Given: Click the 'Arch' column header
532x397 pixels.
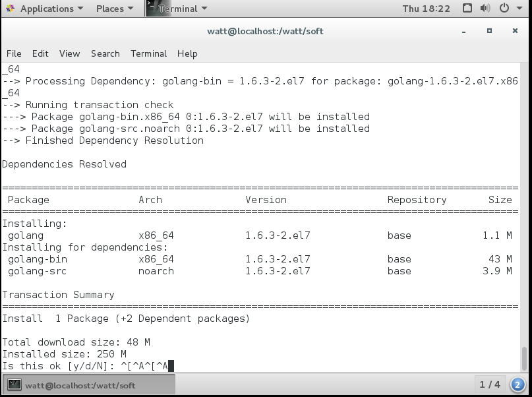Looking at the screenshot, I should pos(150,200).
